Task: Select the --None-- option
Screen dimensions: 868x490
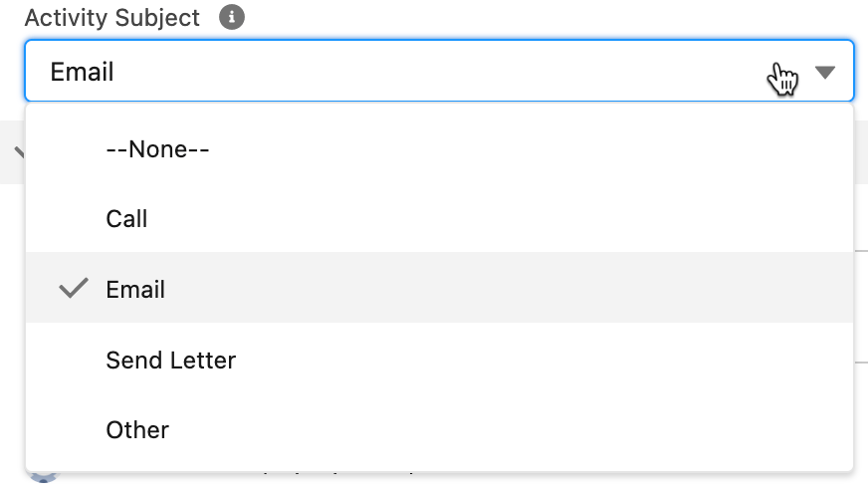Action: (x=158, y=148)
